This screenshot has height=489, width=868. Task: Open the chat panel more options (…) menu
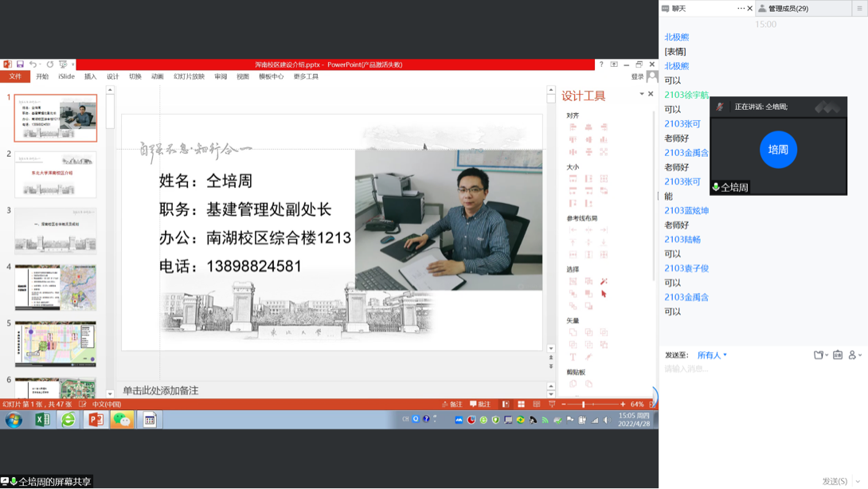point(741,9)
